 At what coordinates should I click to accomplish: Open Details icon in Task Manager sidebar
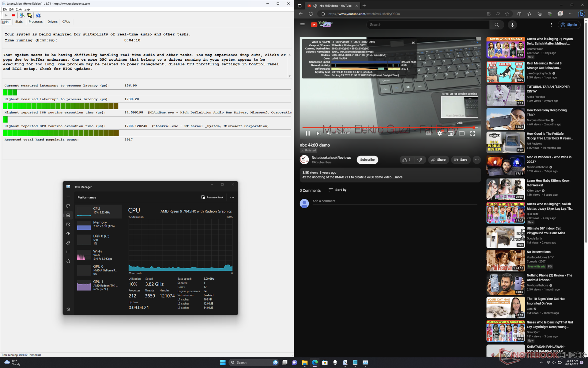click(68, 252)
